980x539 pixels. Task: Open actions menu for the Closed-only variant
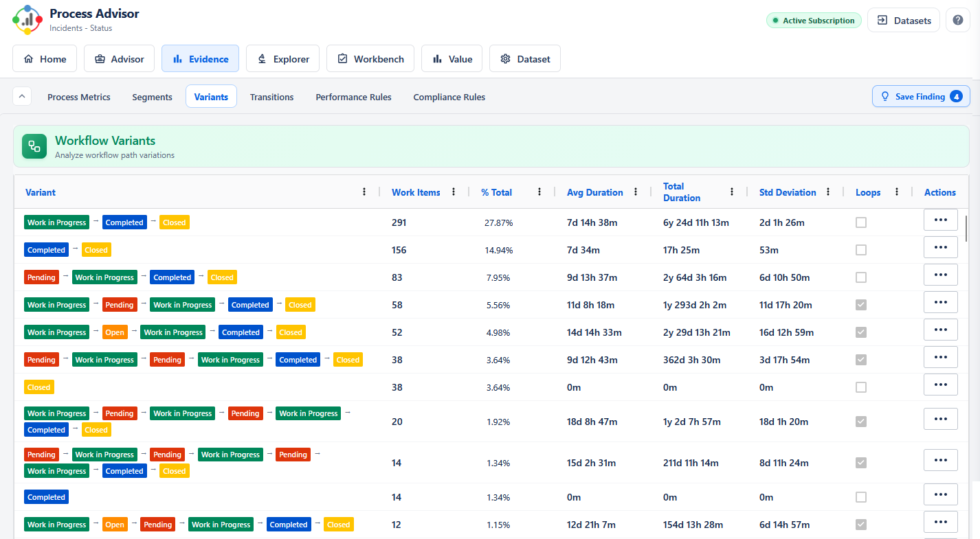941,385
